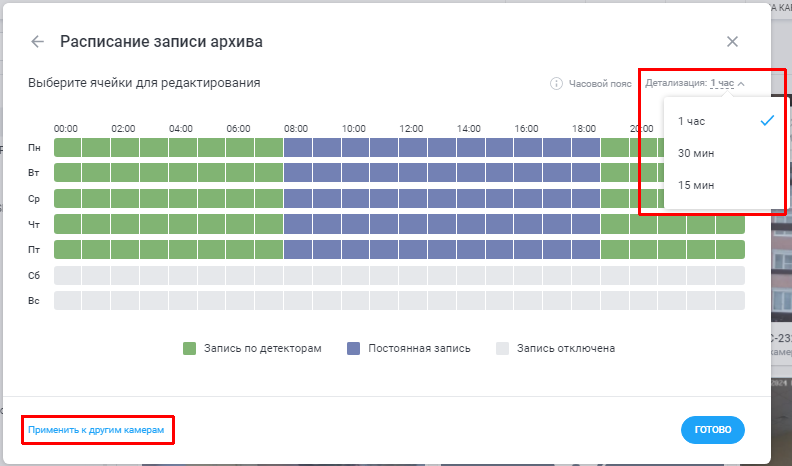The width and height of the screenshot is (792, 466).
Task: Click the time zone info icon
Action: pos(556,83)
